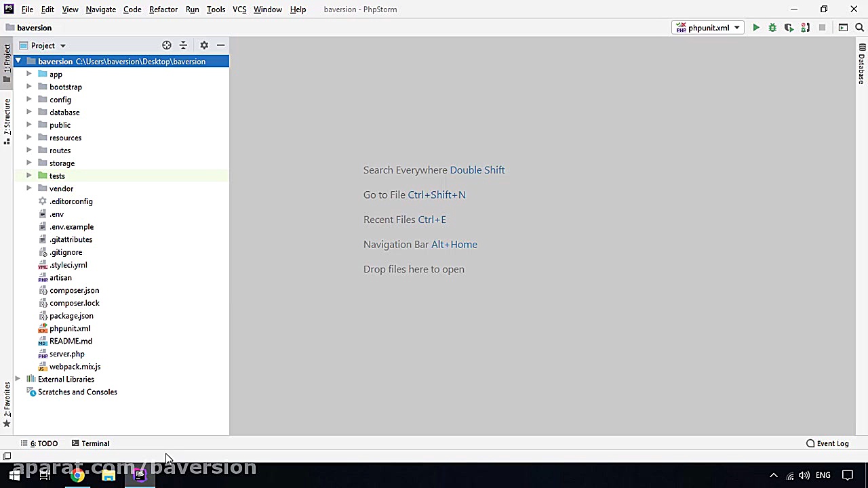Open the Refactor menu
This screenshot has width=868, height=488.
(x=163, y=9)
